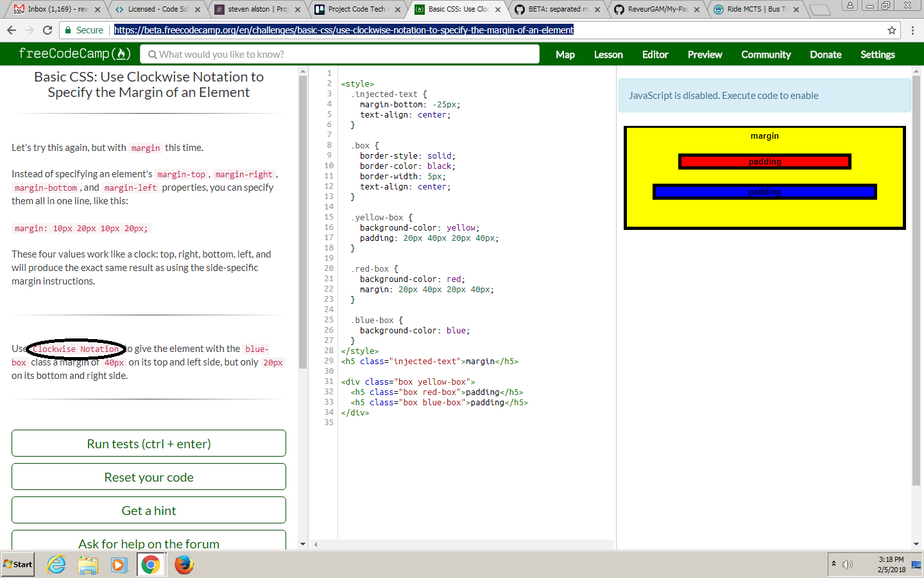924x578 pixels.
Task: Open Settings in navbar
Action: pyautogui.click(x=878, y=55)
